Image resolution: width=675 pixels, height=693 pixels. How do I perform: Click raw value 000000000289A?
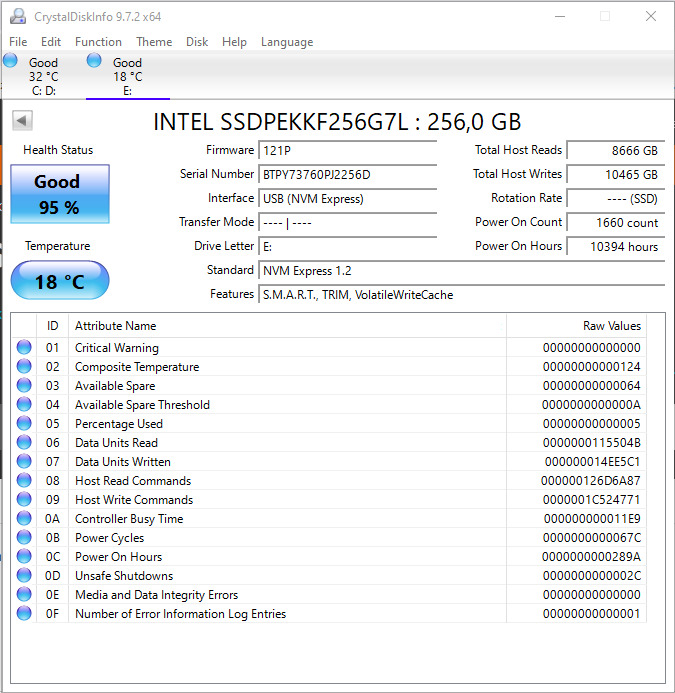click(591, 557)
